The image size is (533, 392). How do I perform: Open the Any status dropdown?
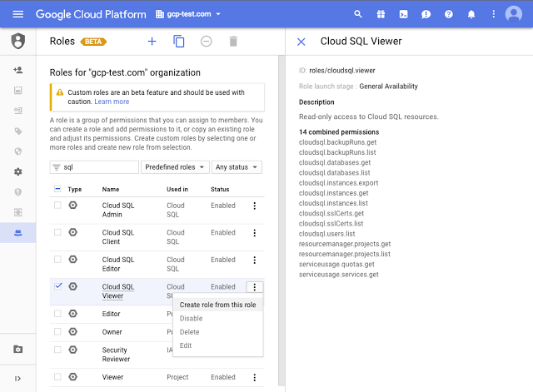pos(237,167)
